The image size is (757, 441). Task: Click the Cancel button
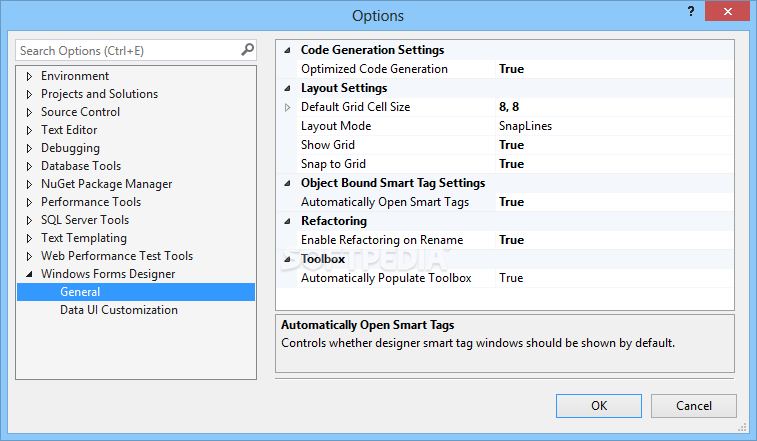[694, 406]
